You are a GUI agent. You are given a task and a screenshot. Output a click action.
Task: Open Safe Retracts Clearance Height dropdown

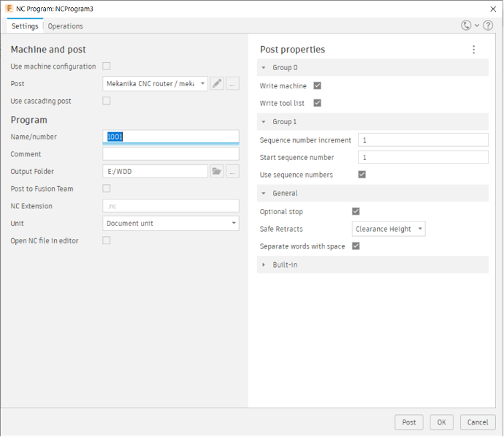pyautogui.click(x=389, y=229)
